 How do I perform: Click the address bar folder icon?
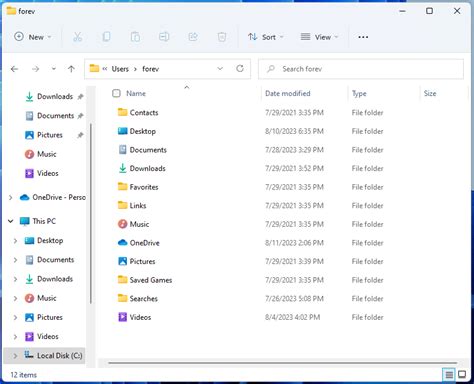pyautogui.click(x=94, y=68)
